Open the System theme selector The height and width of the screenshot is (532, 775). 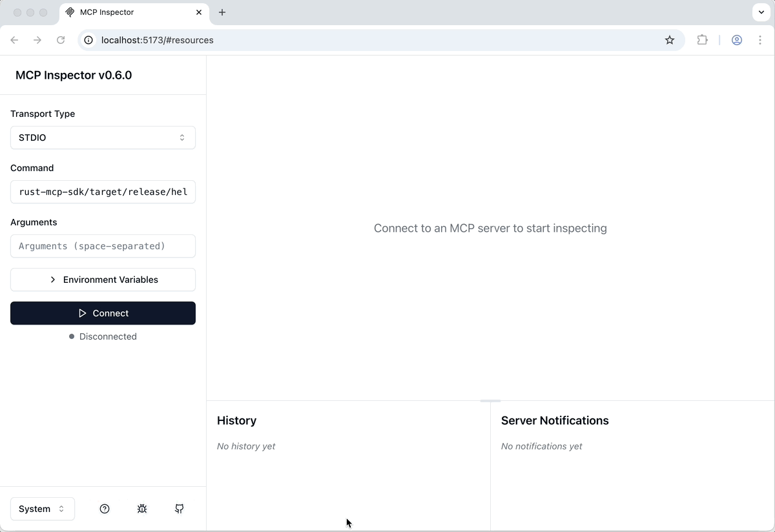coord(42,509)
